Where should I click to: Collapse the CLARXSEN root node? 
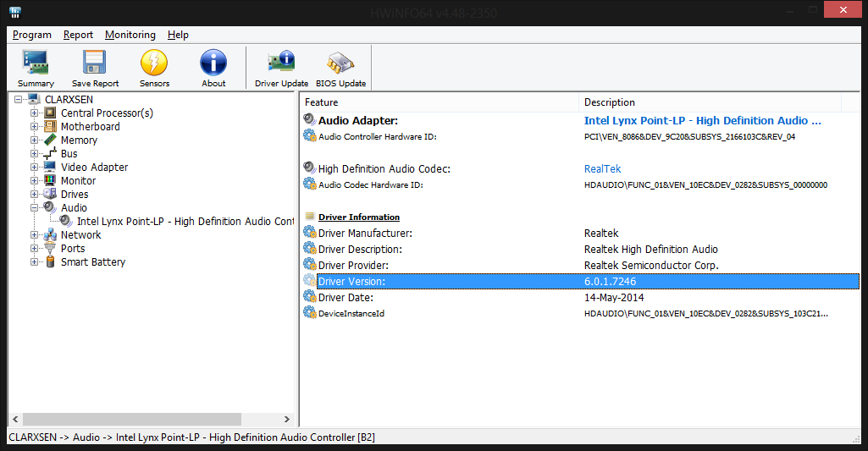click(x=19, y=100)
